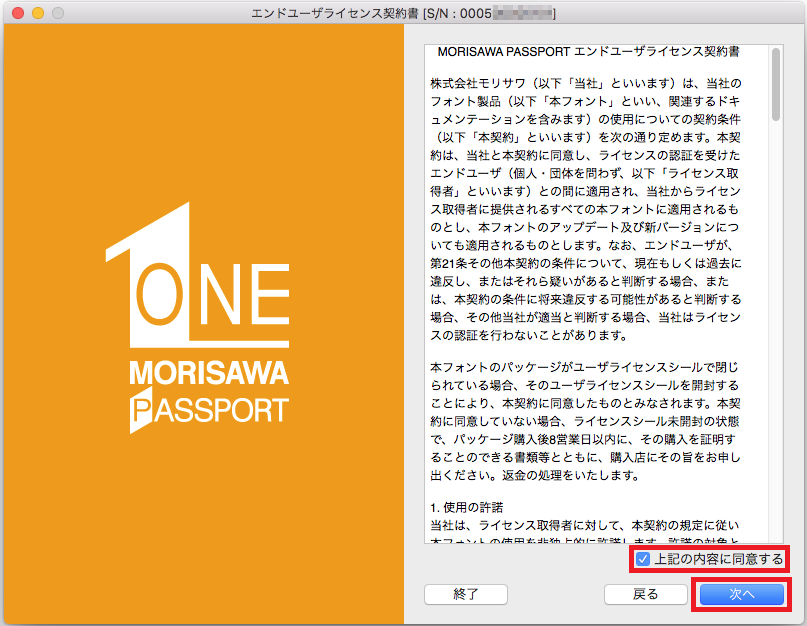Click the ONE Morisawa Passport logo
The image size is (807, 626).
coord(198,318)
